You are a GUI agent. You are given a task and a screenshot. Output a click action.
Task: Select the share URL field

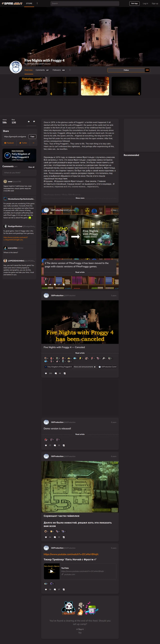click(15, 136)
